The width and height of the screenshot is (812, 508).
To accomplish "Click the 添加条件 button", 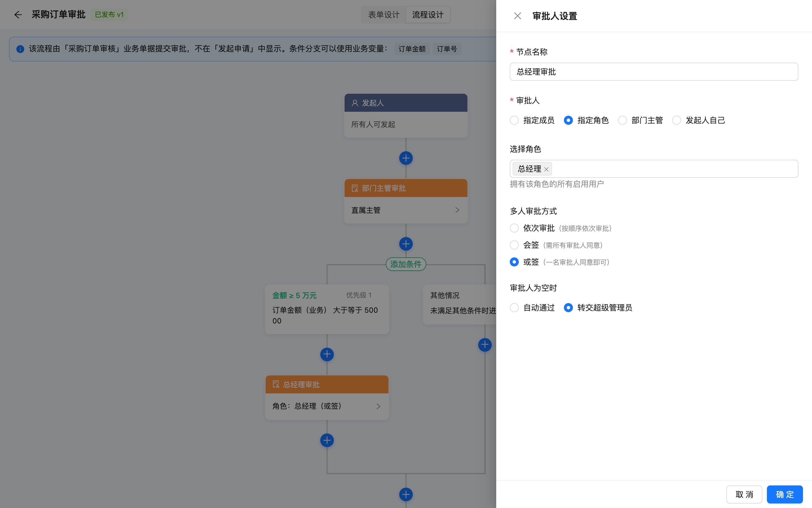I will pos(406,264).
